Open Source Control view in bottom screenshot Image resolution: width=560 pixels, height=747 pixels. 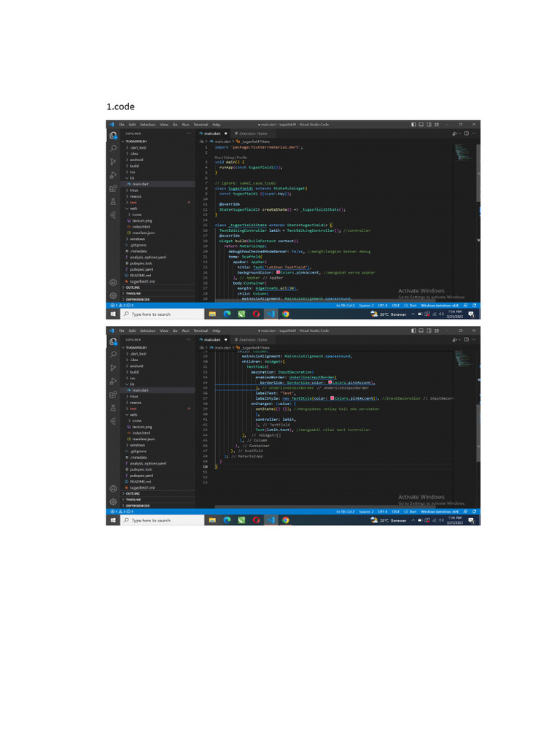[x=113, y=368]
